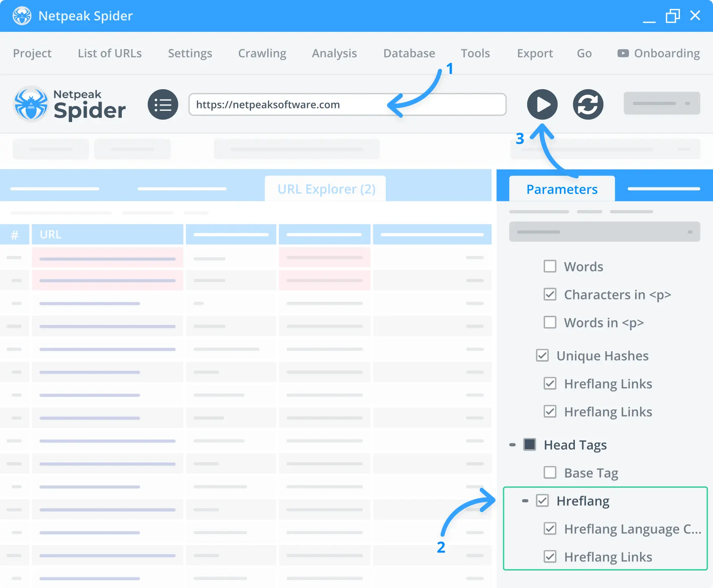Click the restart crawl refresh icon
This screenshot has height=588, width=713.
click(x=588, y=104)
